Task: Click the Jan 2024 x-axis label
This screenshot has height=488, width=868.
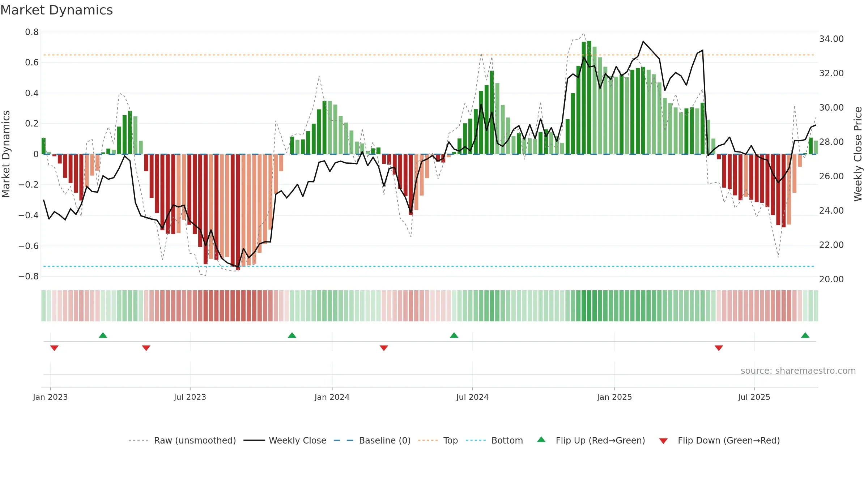Action: 332,397
